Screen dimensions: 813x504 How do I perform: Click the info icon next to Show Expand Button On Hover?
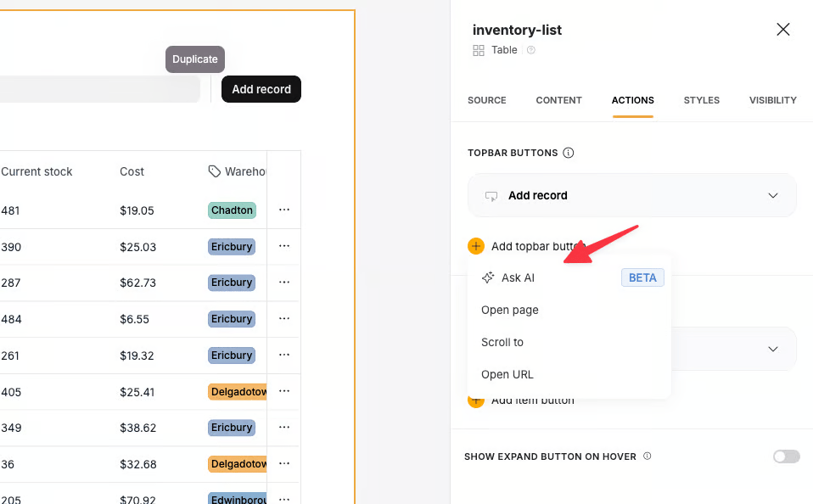tap(647, 456)
